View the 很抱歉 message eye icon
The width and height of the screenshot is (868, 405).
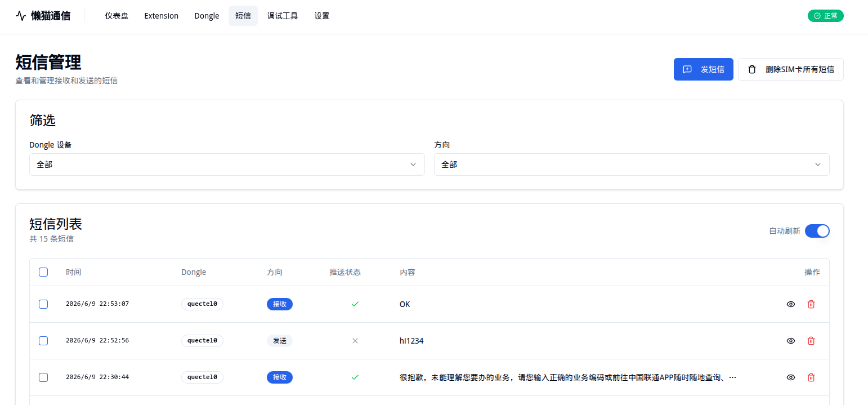coord(791,377)
